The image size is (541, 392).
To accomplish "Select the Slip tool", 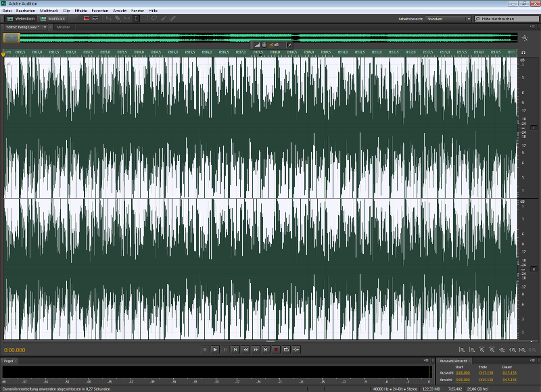I will (126, 19).
